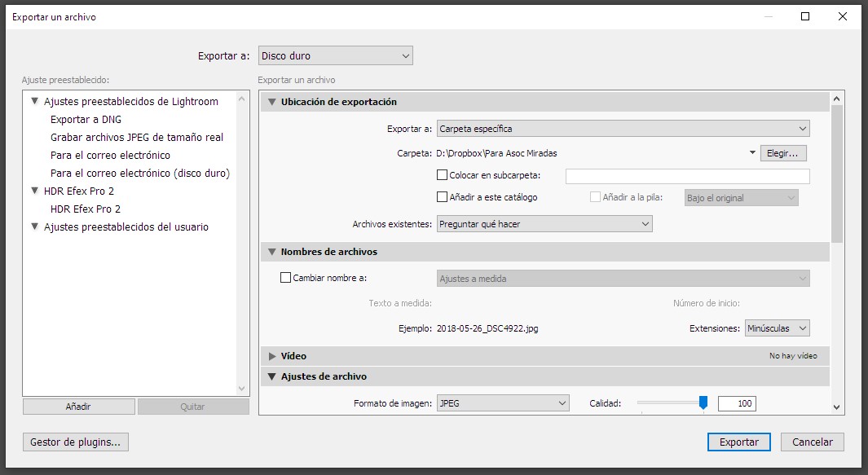Click the 'Exportar' button
This screenshot has height=475, width=868.
click(739, 442)
